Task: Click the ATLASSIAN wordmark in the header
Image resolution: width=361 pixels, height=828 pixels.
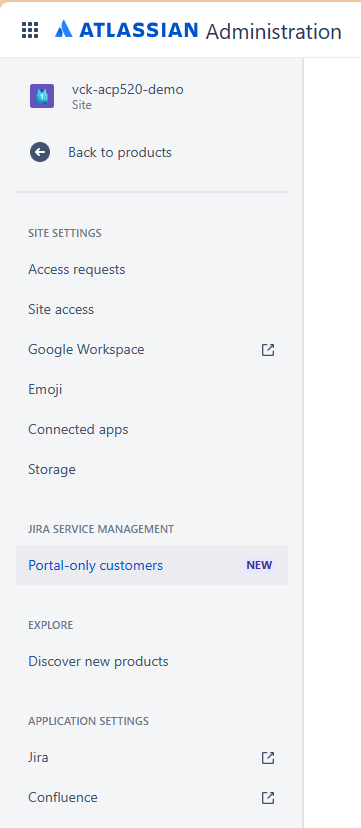Action: [x=139, y=30]
